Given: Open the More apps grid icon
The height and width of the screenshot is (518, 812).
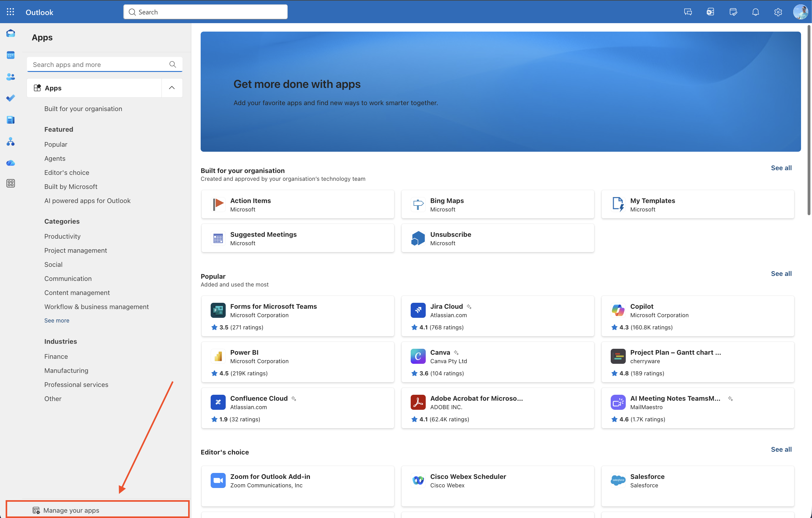Looking at the screenshot, I should click(10, 183).
